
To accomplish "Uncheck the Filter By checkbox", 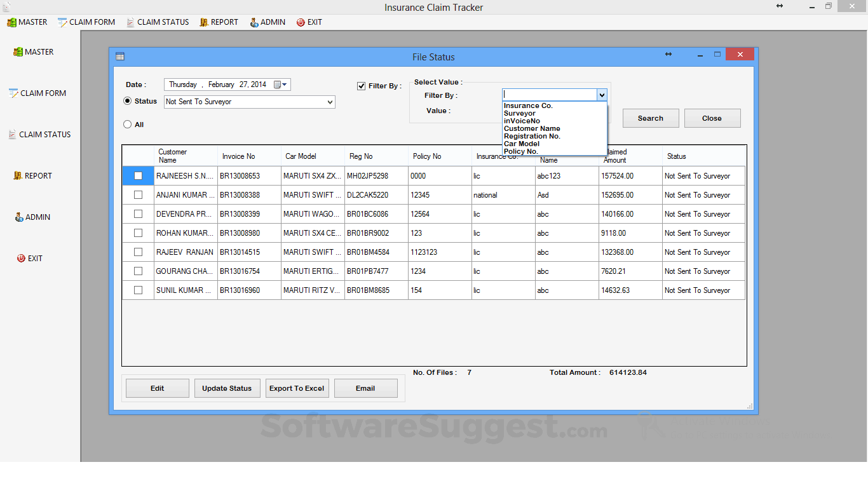I will (x=361, y=86).
